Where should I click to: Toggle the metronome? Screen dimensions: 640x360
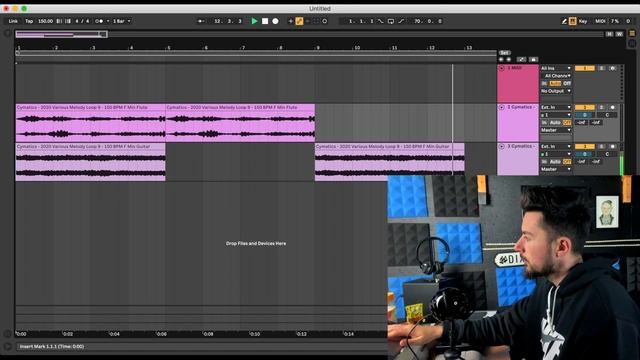click(x=99, y=21)
